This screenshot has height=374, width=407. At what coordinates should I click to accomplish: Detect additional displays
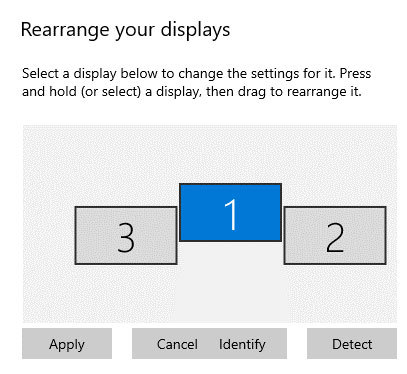click(x=352, y=344)
